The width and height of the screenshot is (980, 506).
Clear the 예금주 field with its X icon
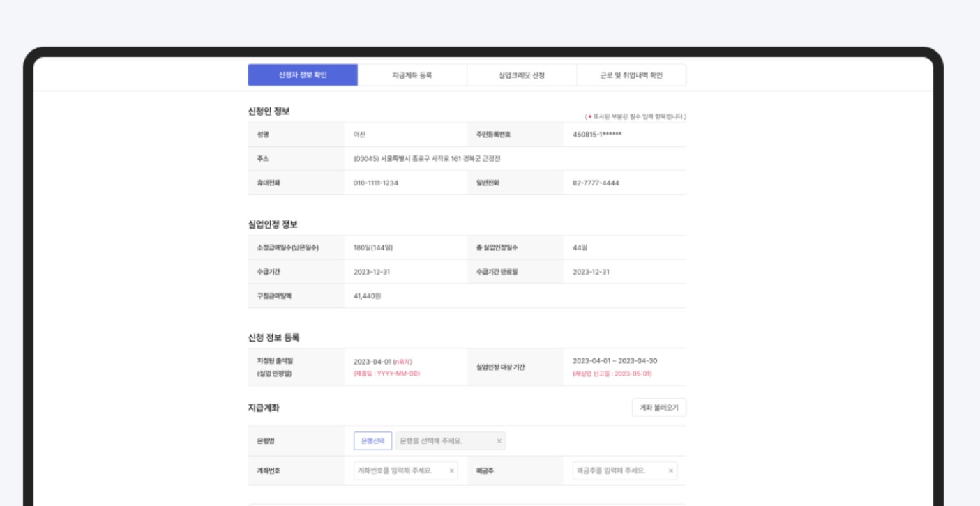671,470
